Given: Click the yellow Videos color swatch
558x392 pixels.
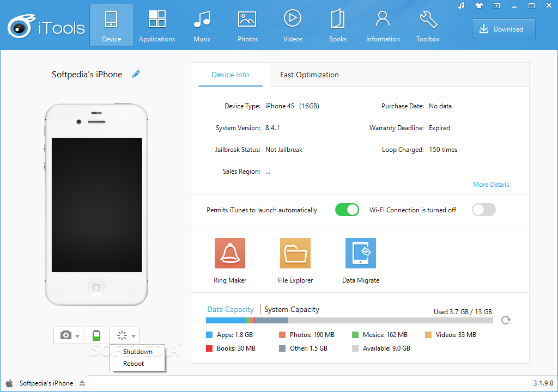Looking at the screenshot, I should [x=428, y=335].
